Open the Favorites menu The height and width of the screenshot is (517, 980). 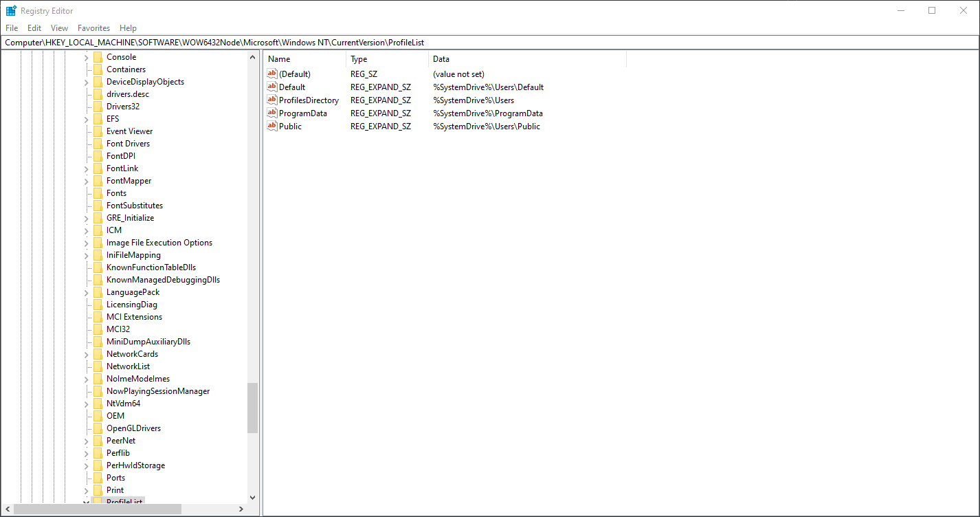click(x=93, y=28)
